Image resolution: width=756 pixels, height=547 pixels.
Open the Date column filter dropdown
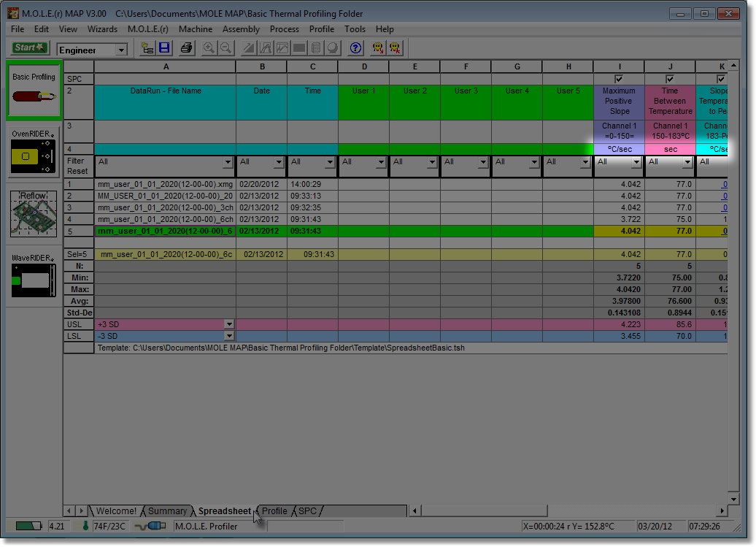click(x=279, y=162)
